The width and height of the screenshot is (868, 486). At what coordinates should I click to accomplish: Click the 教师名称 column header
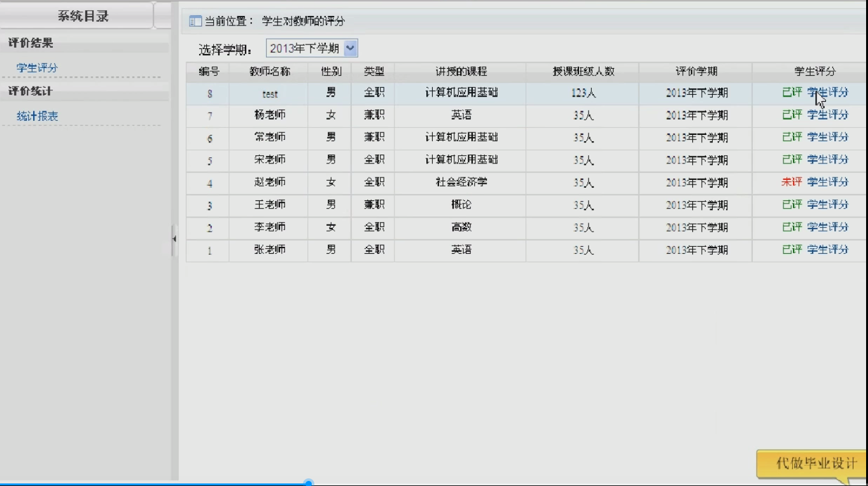click(269, 72)
